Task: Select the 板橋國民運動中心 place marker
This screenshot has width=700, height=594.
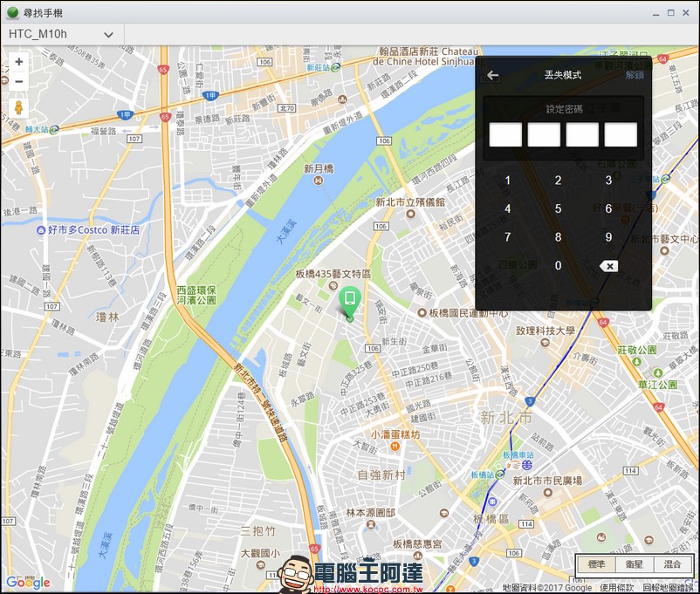Action: coord(422,313)
